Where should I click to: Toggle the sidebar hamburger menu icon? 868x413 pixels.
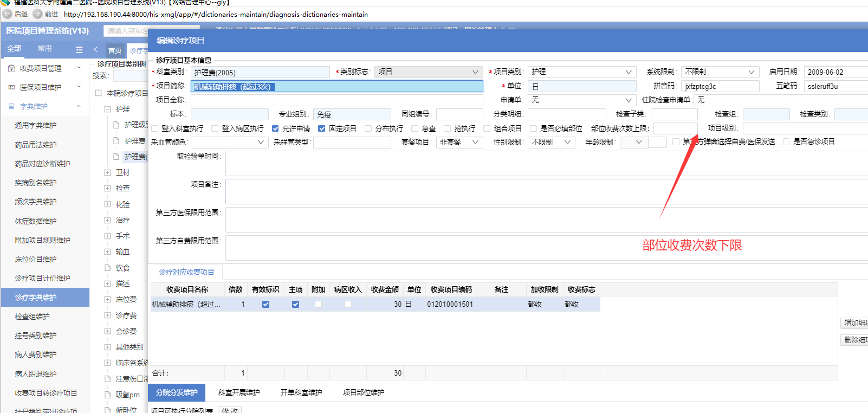(x=79, y=50)
